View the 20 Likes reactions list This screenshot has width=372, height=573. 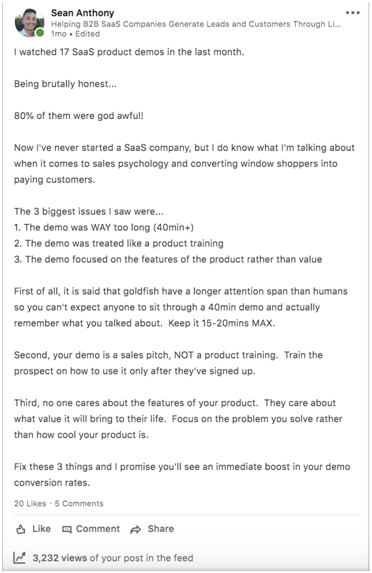click(x=30, y=504)
